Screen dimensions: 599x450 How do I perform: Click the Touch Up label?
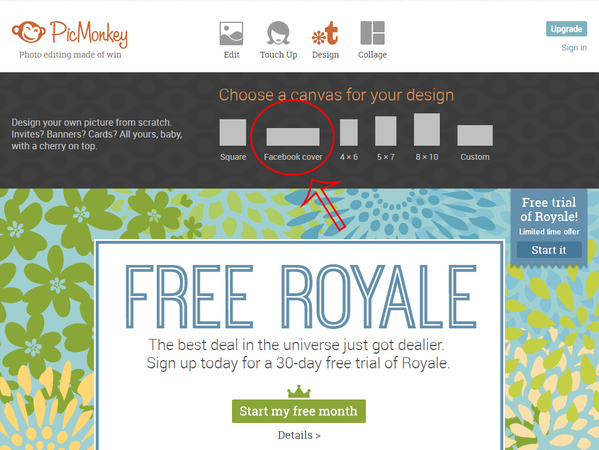click(278, 55)
